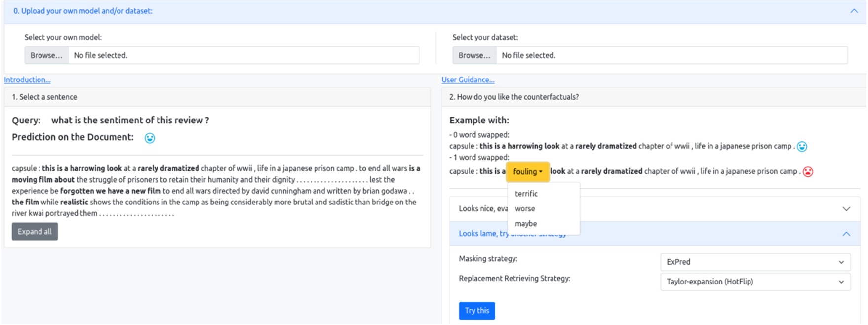Click the 'Expand all' button
868x325 pixels.
(35, 232)
